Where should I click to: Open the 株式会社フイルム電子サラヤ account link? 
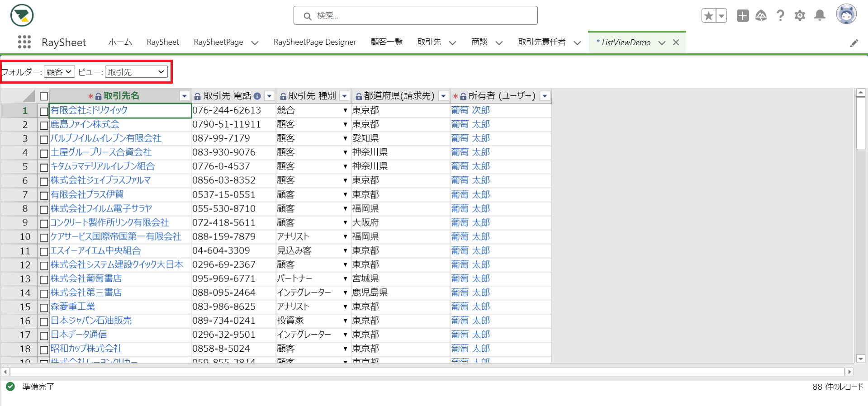pyautogui.click(x=101, y=208)
